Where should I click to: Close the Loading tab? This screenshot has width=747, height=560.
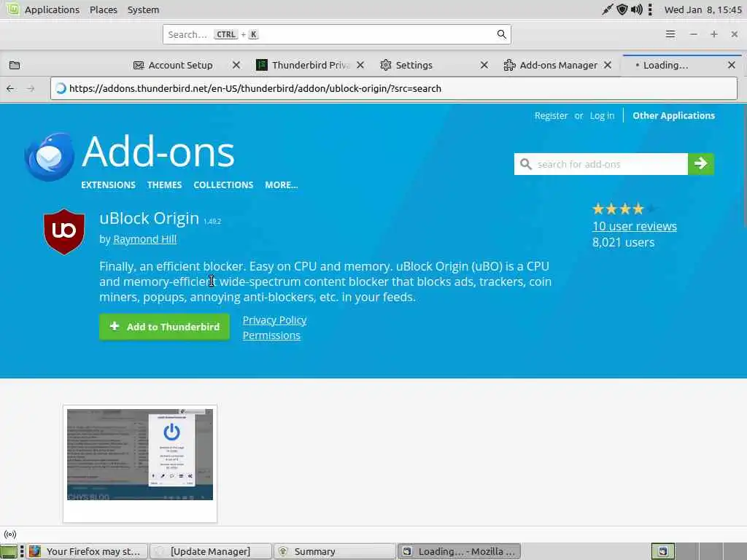coord(732,65)
